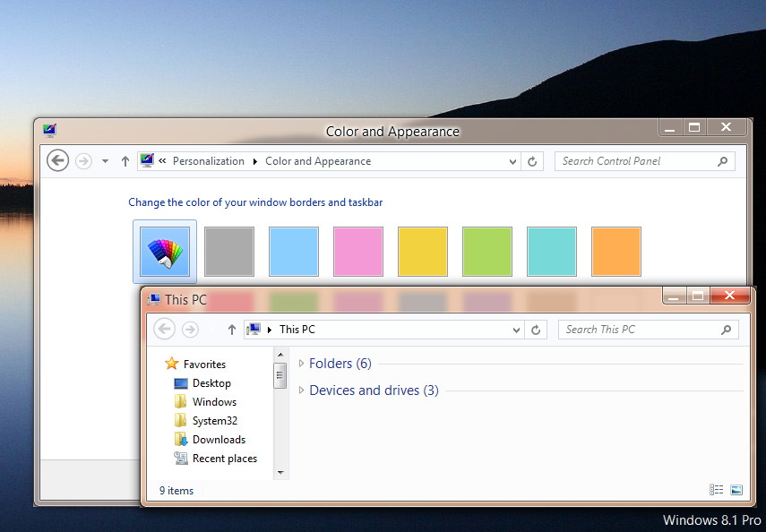This screenshot has width=766, height=532.
Task: Select the automatic color palette swatch
Action: (165, 252)
